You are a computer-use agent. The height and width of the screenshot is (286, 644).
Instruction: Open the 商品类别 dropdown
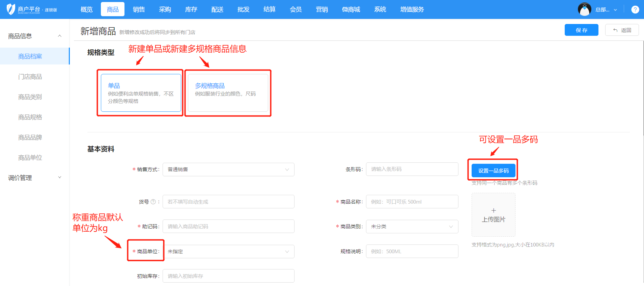[x=412, y=227]
